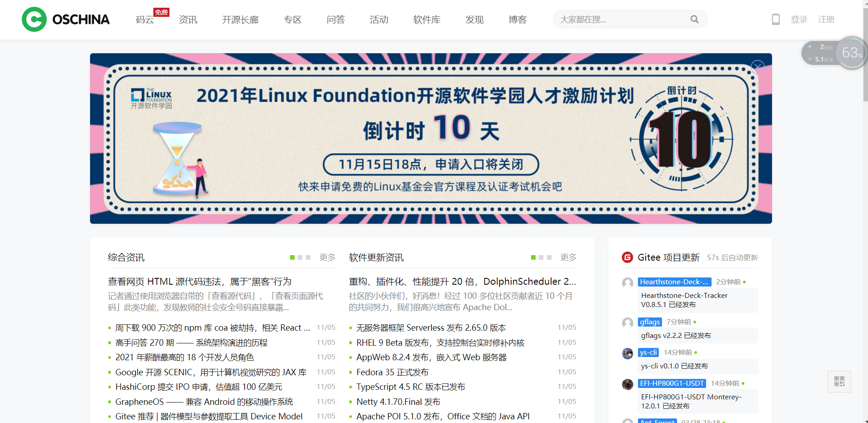Open the 专区 menu item

click(x=292, y=20)
